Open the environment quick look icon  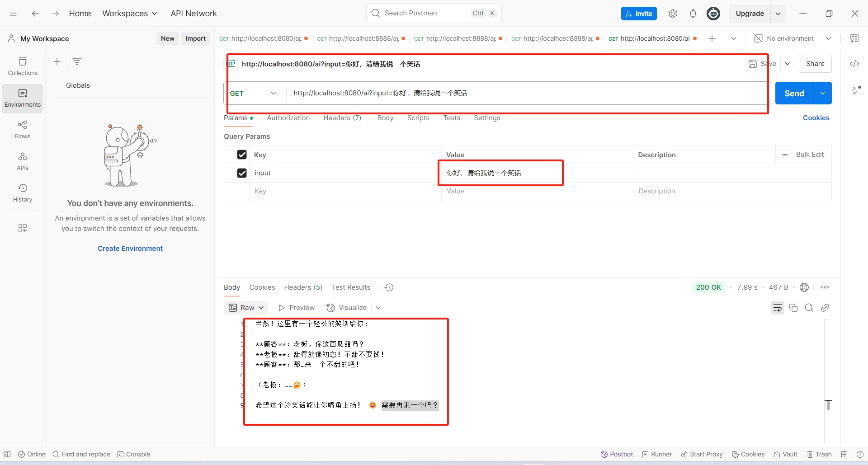coord(854,38)
